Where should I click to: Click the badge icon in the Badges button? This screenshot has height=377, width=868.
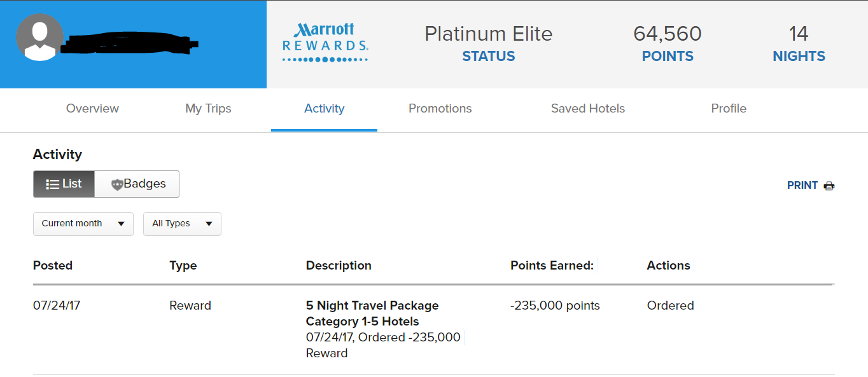pos(117,184)
